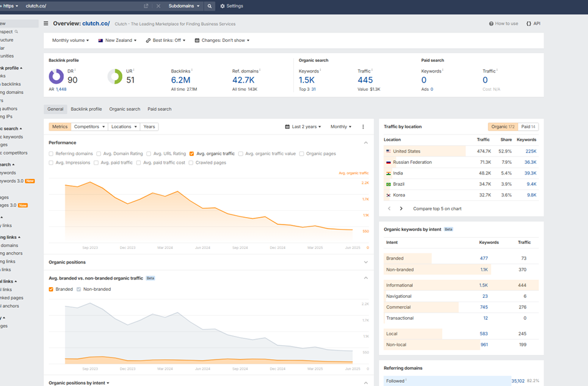Screen dimensions: 588x386
Task: Open the Competitors chart dropdown
Action: tap(89, 127)
